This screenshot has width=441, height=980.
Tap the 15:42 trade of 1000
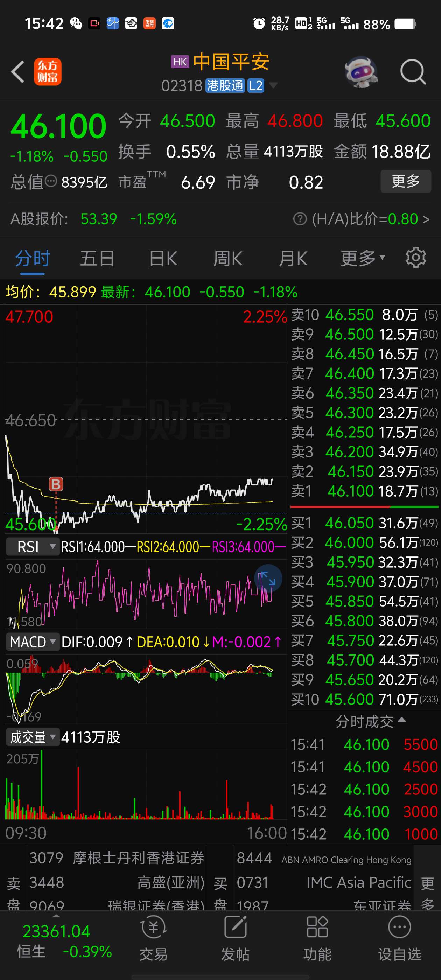364,834
